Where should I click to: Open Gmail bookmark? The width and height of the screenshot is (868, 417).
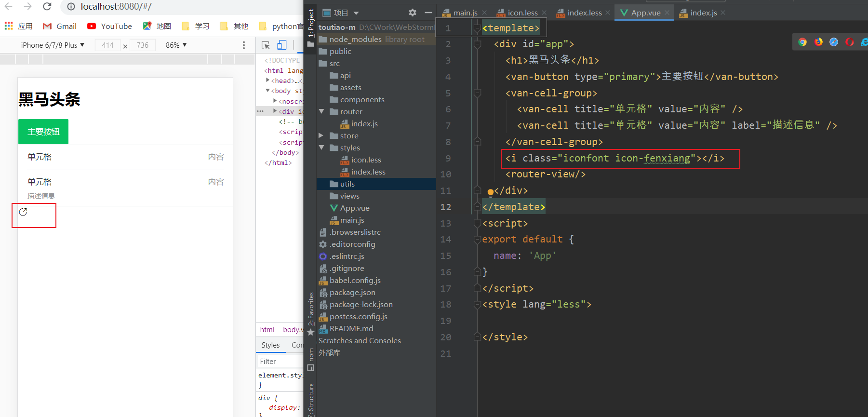pos(60,26)
